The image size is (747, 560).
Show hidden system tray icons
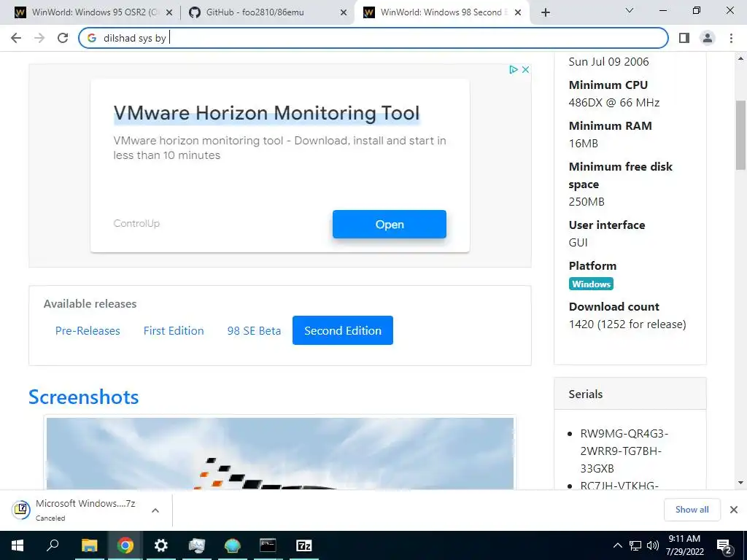click(x=617, y=545)
